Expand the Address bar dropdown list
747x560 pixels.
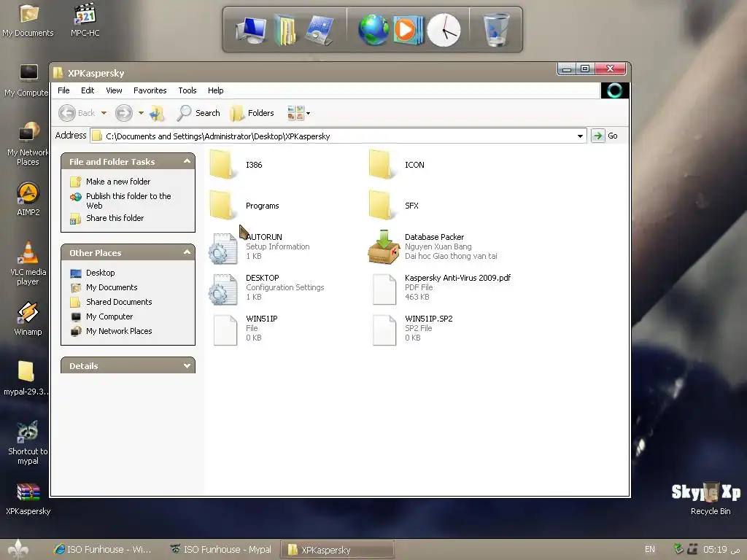point(580,136)
